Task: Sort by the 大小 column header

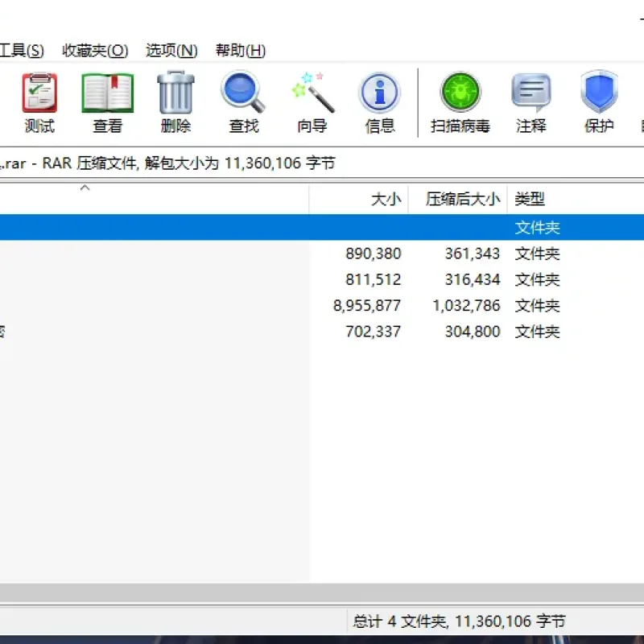Action: pyautogui.click(x=358, y=199)
